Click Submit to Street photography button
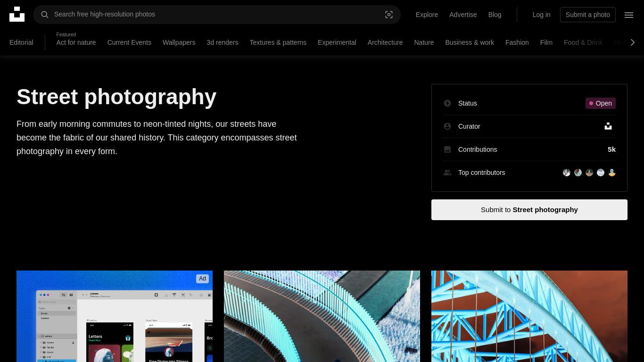 pos(529,210)
